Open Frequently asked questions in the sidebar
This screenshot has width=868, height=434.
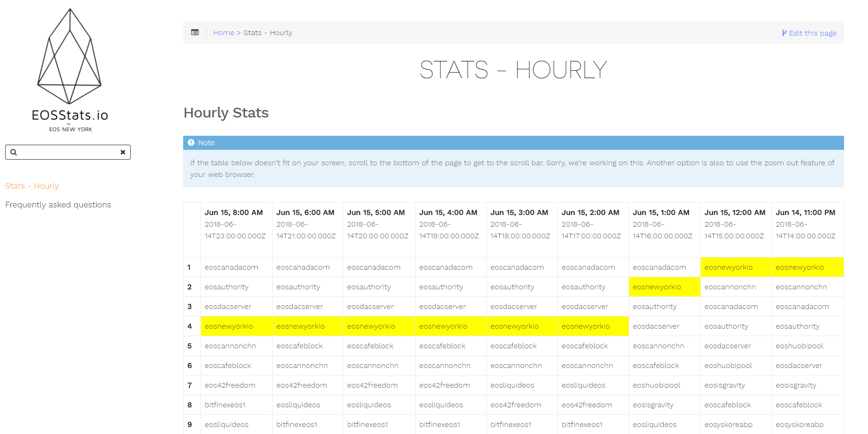tap(58, 205)
